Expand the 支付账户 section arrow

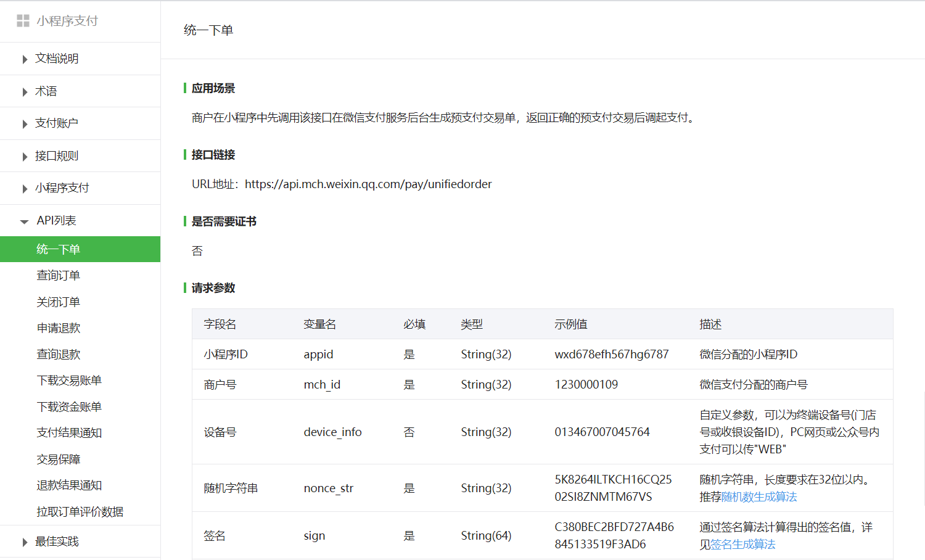click(25, 124)
